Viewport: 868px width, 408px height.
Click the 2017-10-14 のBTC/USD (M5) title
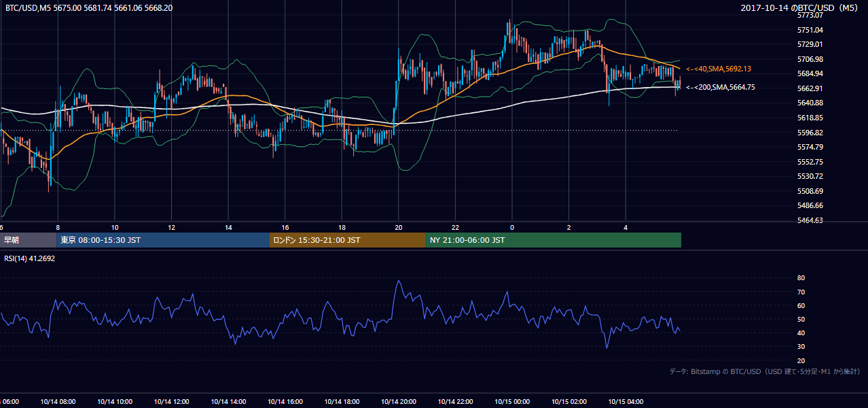801,8
